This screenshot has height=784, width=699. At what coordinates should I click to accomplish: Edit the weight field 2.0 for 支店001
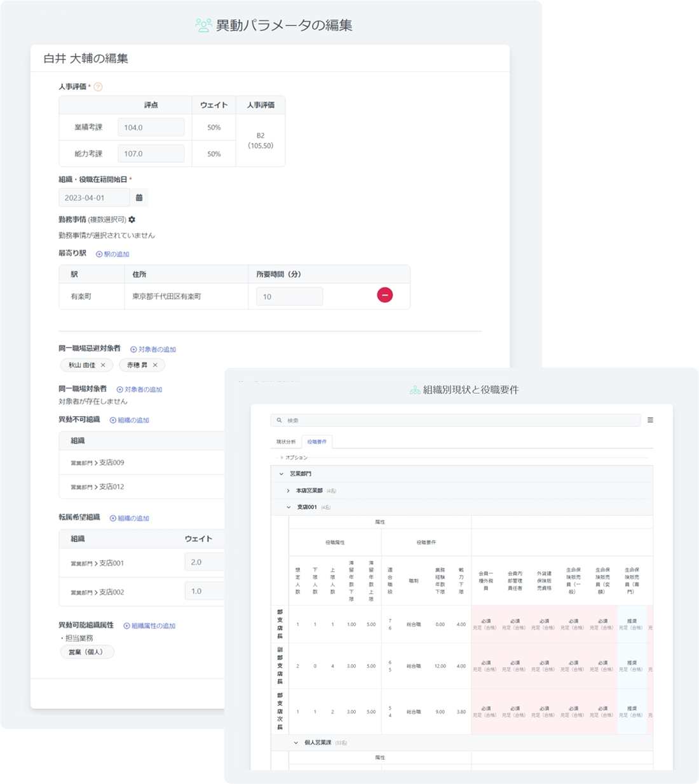pyautogui.click(x=205, y=562)
